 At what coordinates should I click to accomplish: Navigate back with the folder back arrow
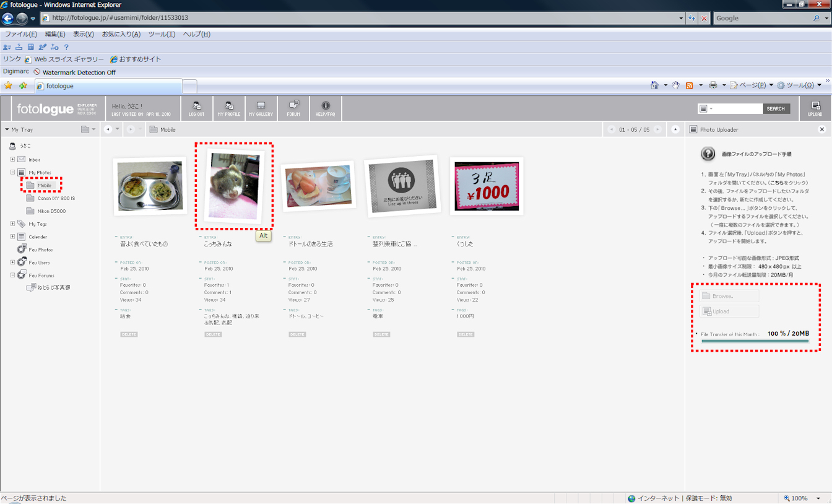[108, 129]
